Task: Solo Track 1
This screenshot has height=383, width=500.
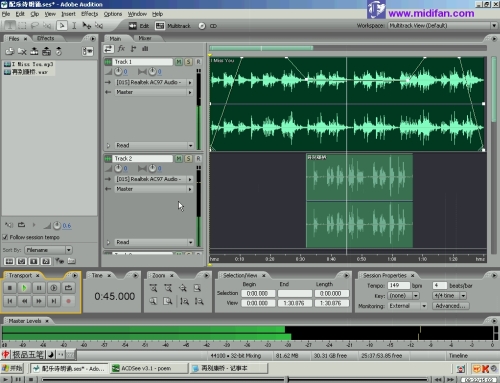Action: point(188,62)
